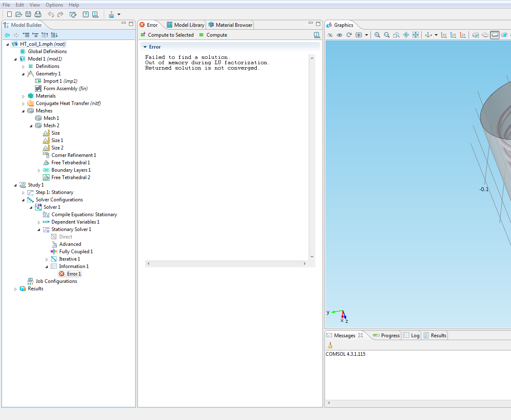511x420 pixels.
Task: Click the Print icon in toolbar
Action: coord(38,14)
